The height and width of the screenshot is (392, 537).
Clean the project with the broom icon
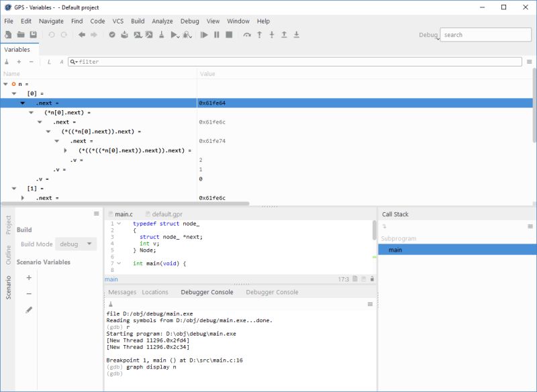click(160, 35)
